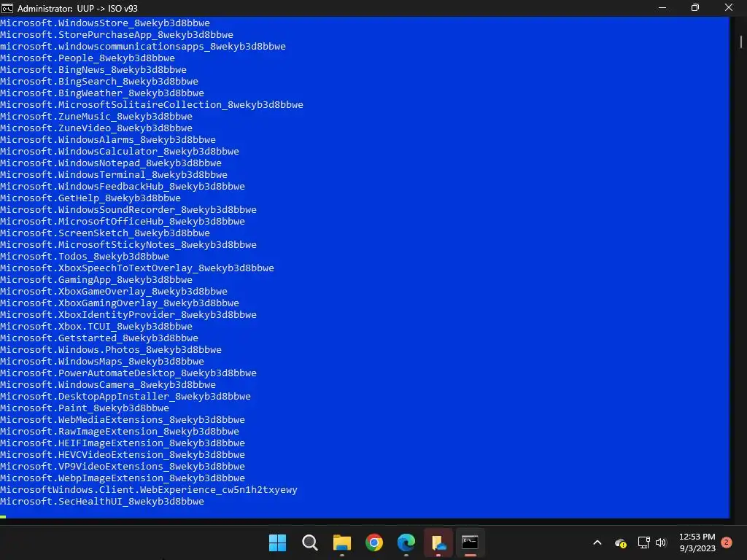
Task: Restore down the console window
Action: pos(695,7)
